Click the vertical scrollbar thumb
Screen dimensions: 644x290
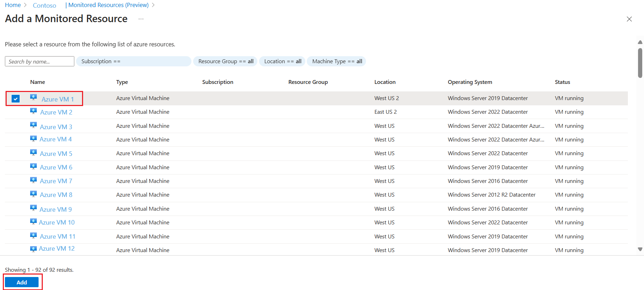pos(640,63)
